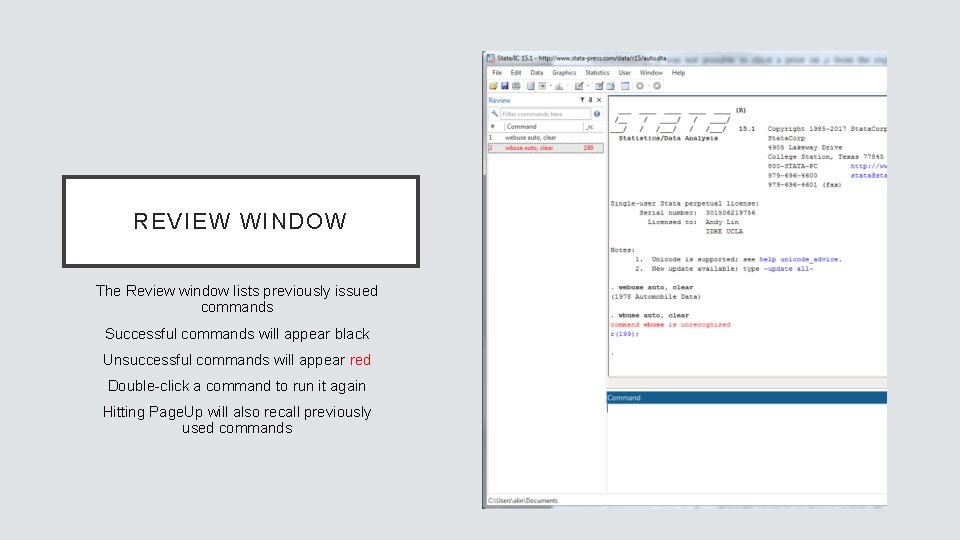This screenshot has height=540, width=960.
Task: Open the Do-file Editor toolbar icon
Action: 579,86
